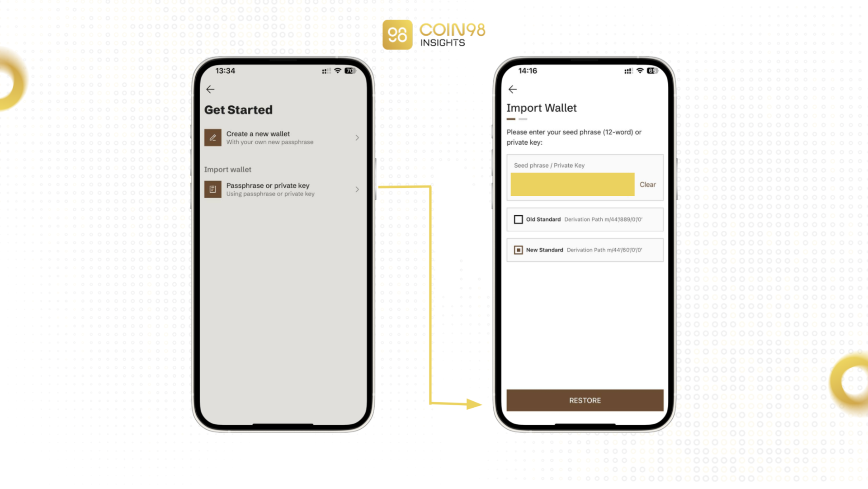Click the battery status icon on right phone
868x489 pixels.
click(651, 71)
